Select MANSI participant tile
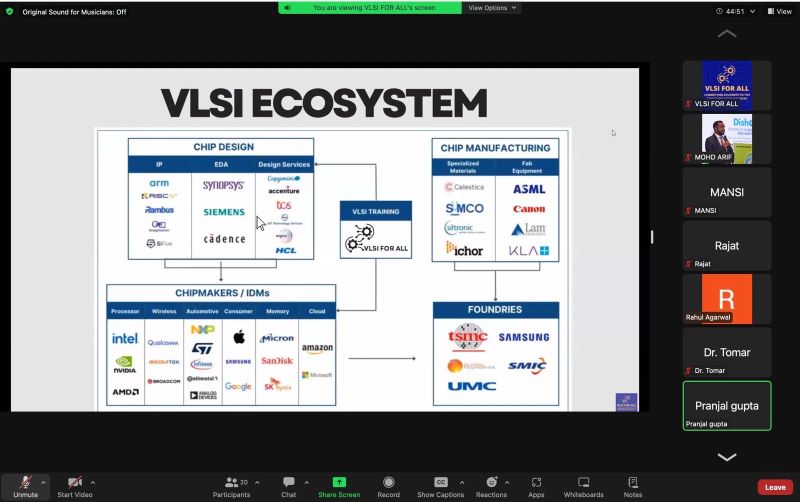 727,192
